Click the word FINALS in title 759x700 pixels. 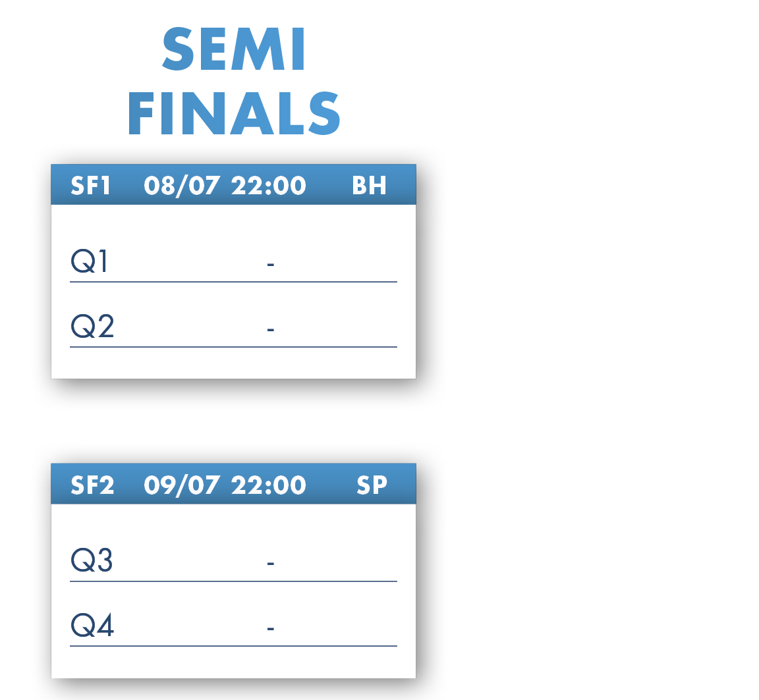[234, 114]
